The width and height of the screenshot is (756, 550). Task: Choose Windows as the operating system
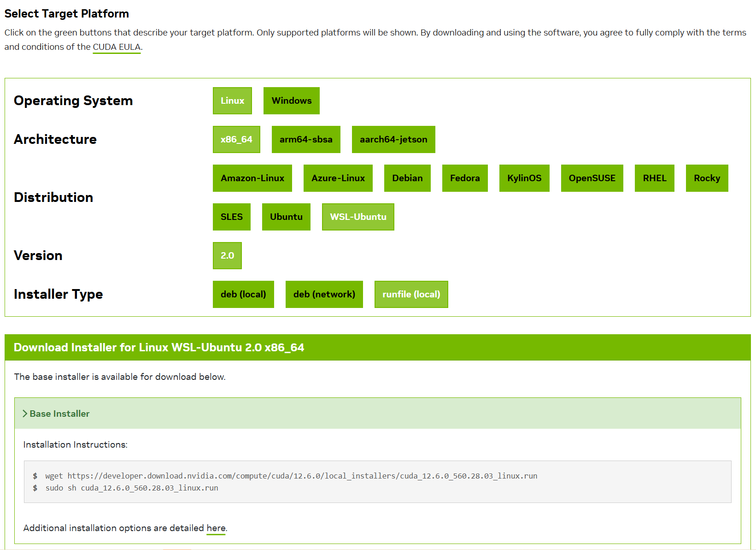[291, 101]
